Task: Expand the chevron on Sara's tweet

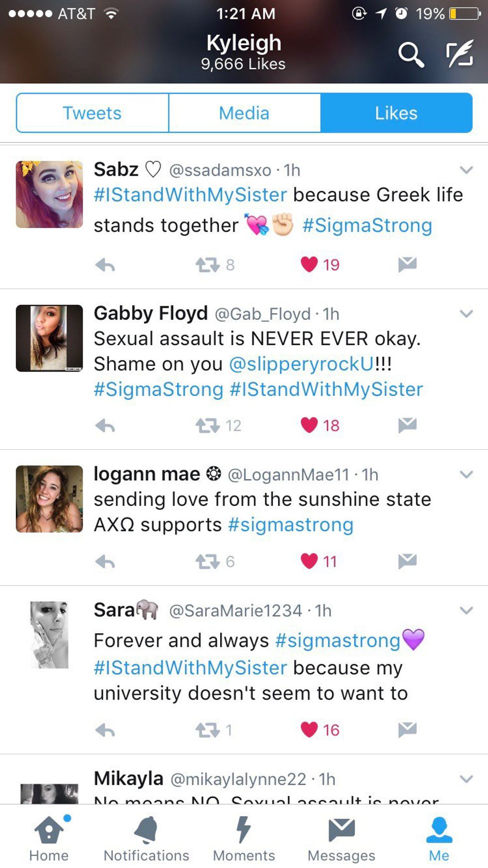Action: point(466,610)
